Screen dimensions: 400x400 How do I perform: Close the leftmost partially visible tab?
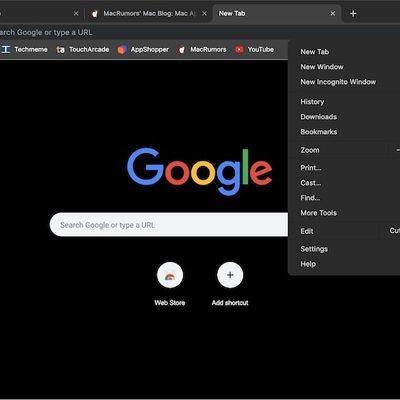pyautogui.click(x=76, y=13)
